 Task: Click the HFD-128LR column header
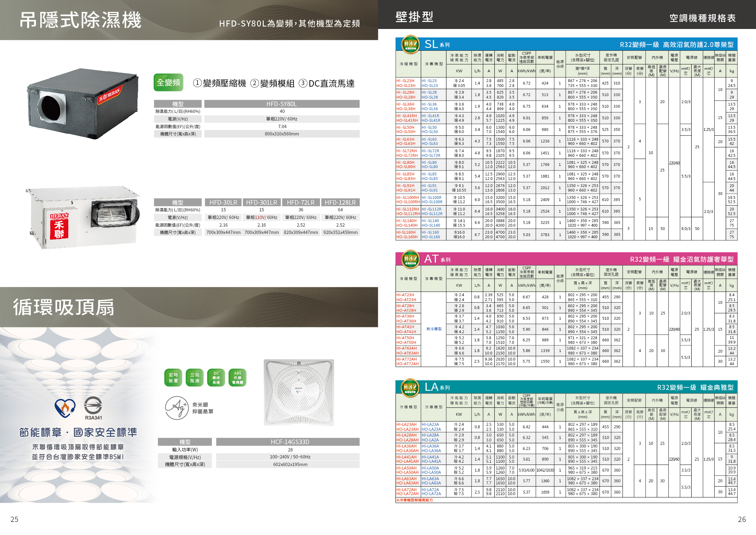pyautogui.click(x=340, y=202)
